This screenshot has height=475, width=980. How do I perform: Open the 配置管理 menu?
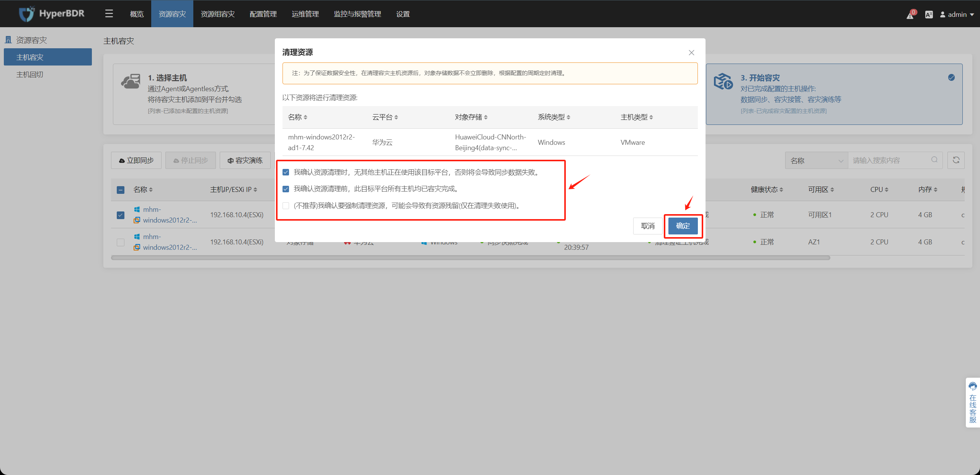pos(263,14)
